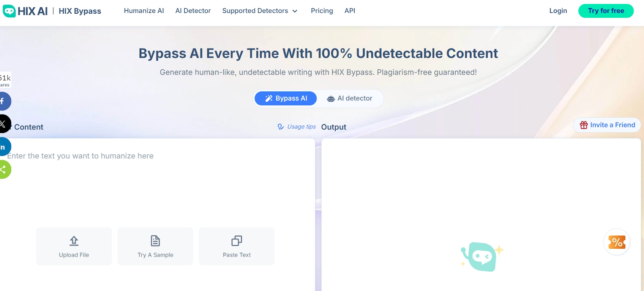The height and width of the screenshot is (291, 644).
Task: Select the Bypass AI tab
Action: [x=286, y=98]
